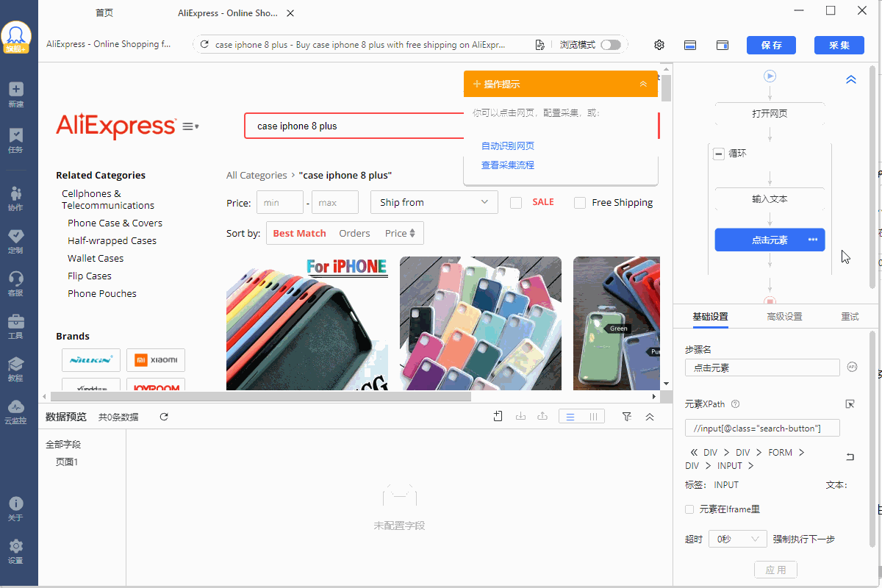Viewport: 882px width, 588px height.
Task: Open the 云监控 cloud monitor icon
Action: (16, 412)
